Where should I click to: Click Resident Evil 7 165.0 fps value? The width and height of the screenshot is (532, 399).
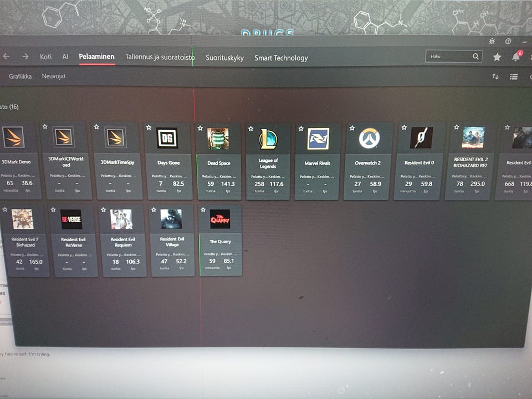(x=35, y=262)
